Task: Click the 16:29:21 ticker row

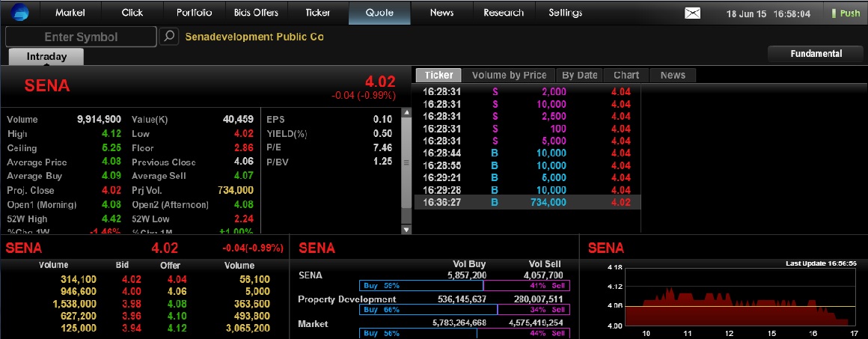Action: pos(527,178)
